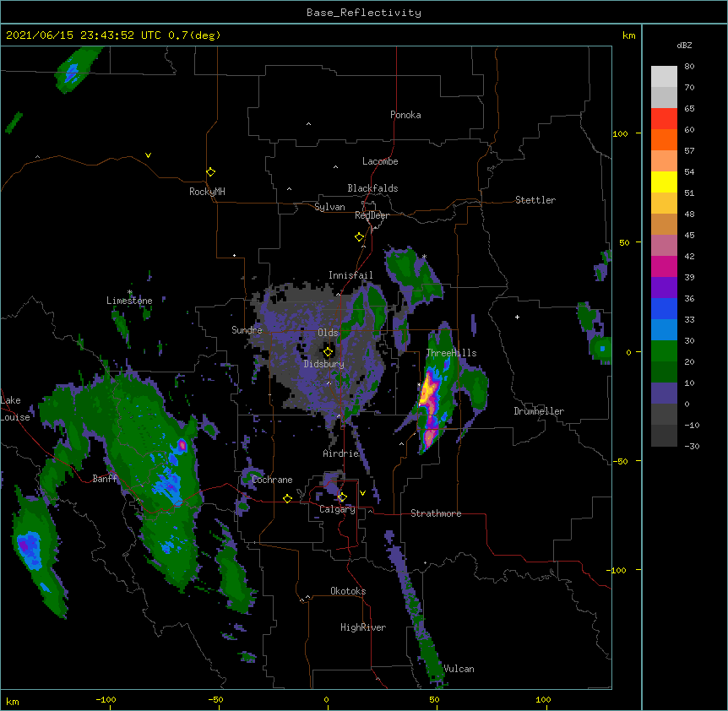Click the 80 value in dBZ legend

(689, 67)
